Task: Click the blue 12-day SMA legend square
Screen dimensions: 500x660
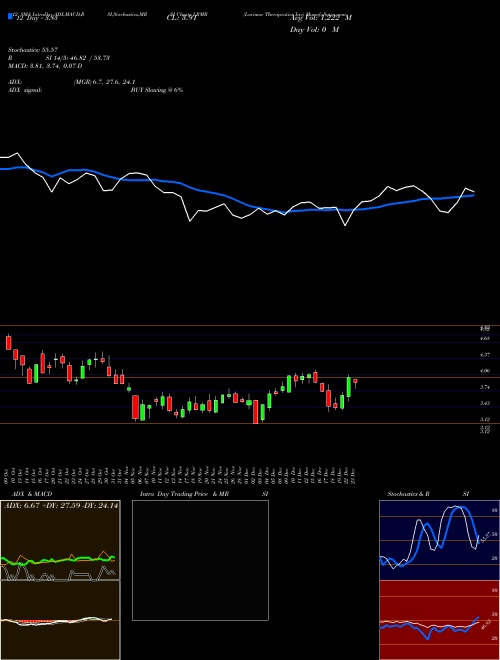Action: coord(10,16)
